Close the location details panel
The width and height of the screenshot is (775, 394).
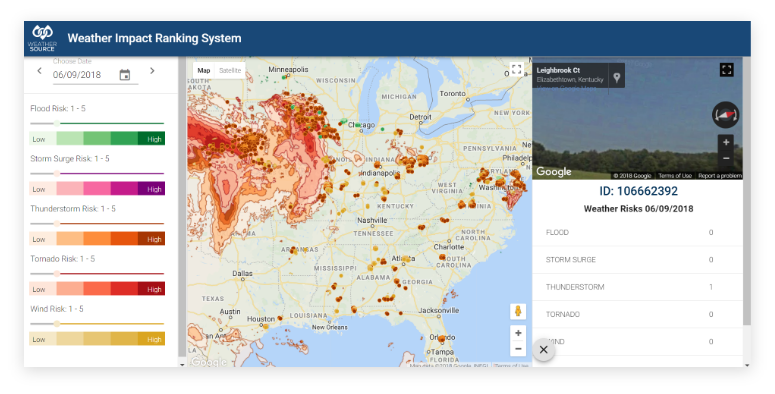tap(544, 350)
